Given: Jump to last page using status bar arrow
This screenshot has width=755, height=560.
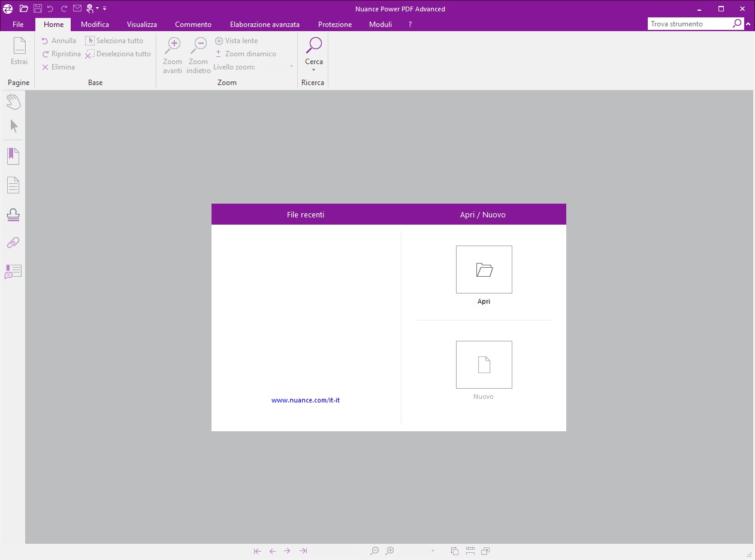Looking at the screenshot, I should (303, 551).
